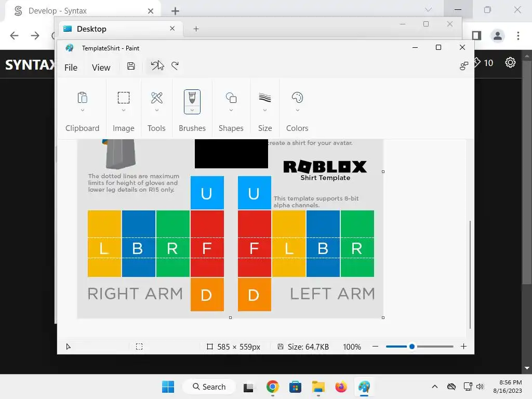
Task: Open Chrome tab search chevron
Action: tap(429, 10)
